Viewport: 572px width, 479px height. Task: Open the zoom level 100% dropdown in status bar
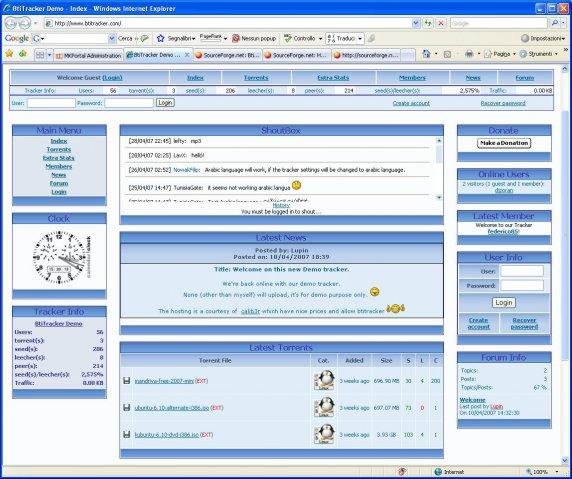pos(557,472)
